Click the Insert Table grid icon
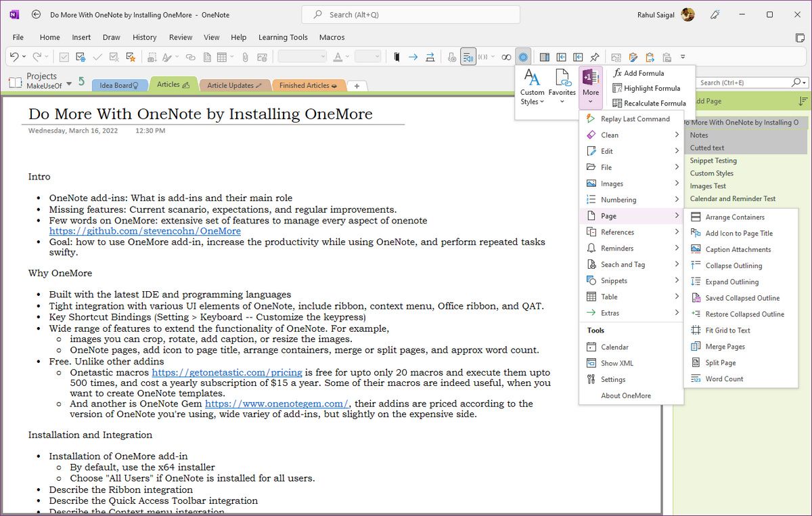The image size is (812, 516). point(222,58)
